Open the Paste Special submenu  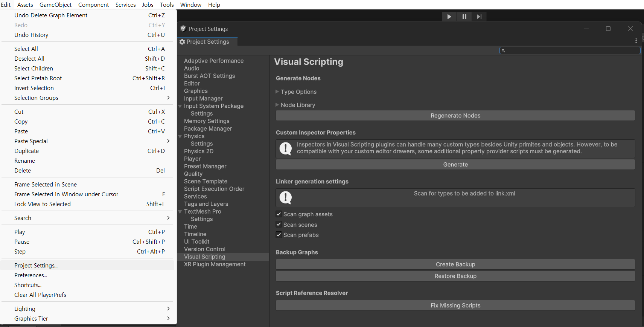[88, 141]
